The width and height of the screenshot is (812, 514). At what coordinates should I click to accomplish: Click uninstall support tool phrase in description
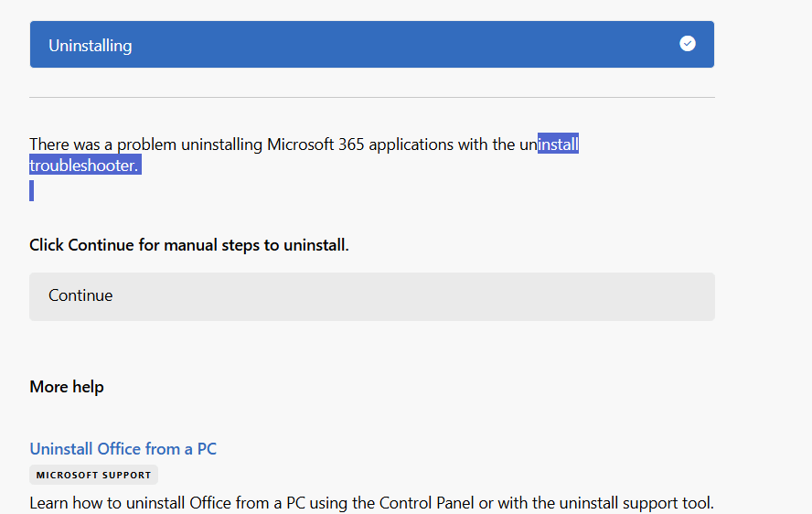pos(636,503)
